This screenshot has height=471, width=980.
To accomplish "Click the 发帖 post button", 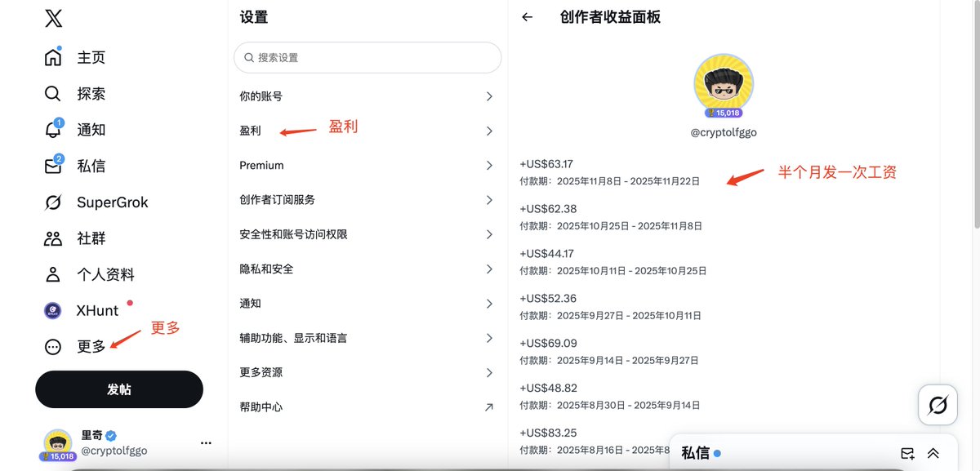I will coord(119,389).
